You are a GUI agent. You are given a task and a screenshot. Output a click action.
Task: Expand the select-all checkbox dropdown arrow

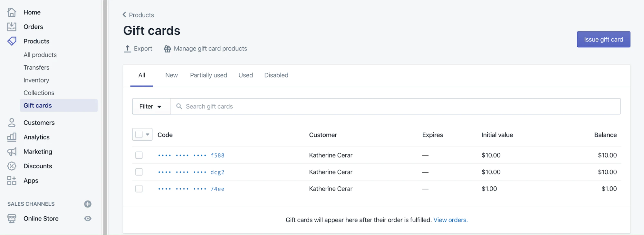[148, 135]
